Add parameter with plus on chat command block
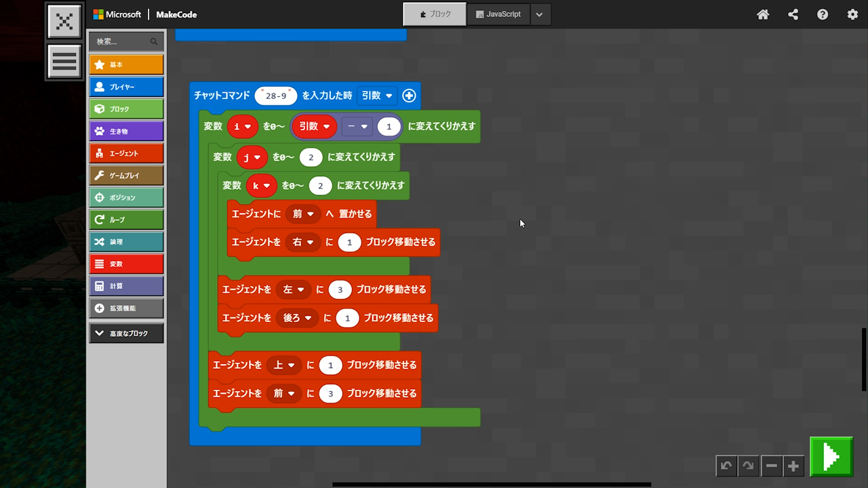 [x=409, y=96]
